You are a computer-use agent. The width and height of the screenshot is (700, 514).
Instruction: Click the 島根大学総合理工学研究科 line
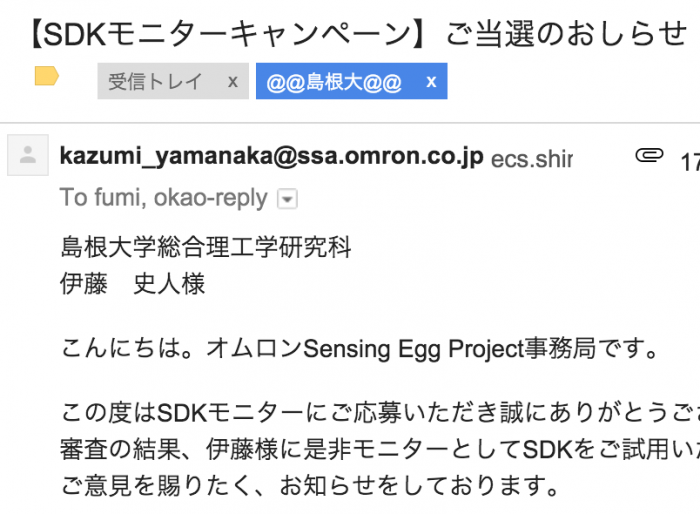(x=206, y=247)
